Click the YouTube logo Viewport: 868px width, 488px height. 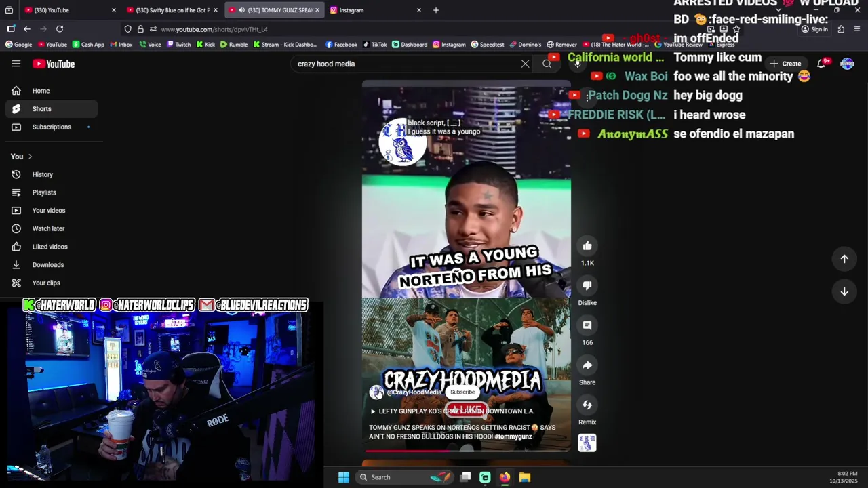click(x=54, y=64)
